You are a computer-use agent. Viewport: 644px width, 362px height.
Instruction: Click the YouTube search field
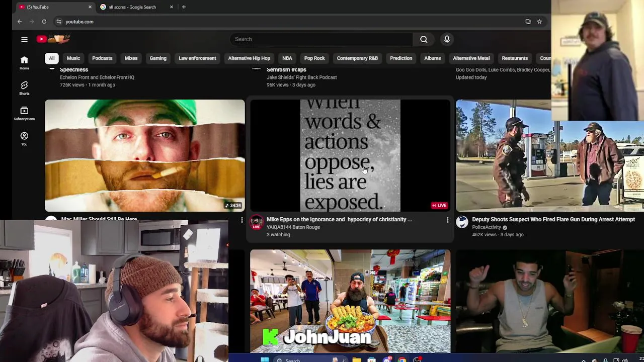click(321, 39)
